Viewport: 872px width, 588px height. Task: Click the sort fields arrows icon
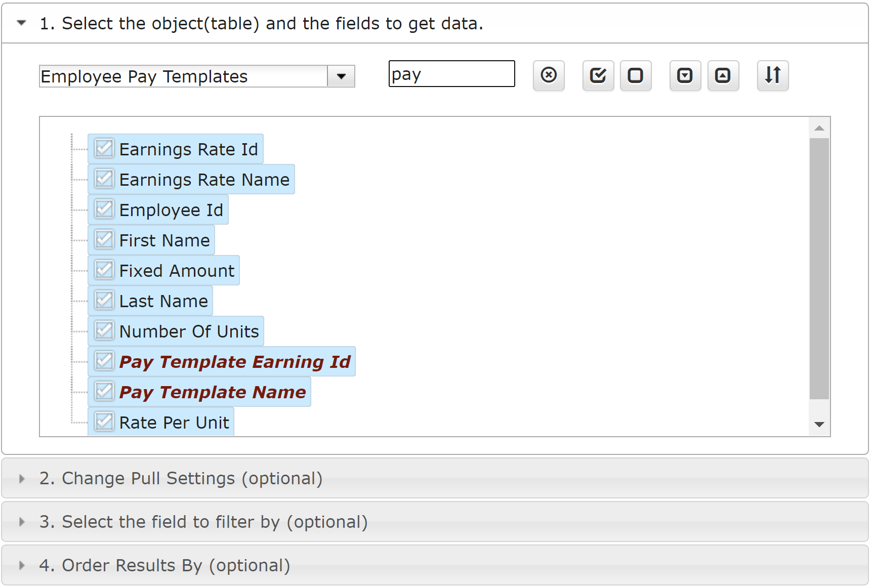click(772, 75)
